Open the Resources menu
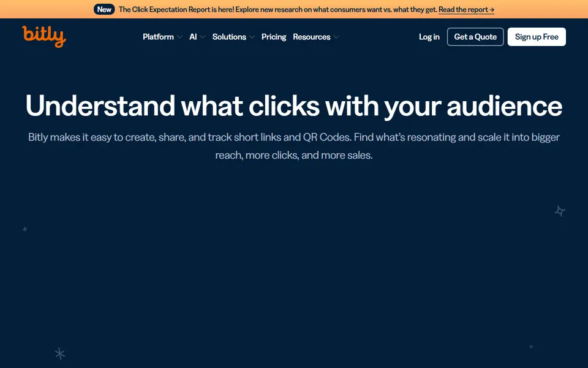588x368 pixels. coord(312,37)
